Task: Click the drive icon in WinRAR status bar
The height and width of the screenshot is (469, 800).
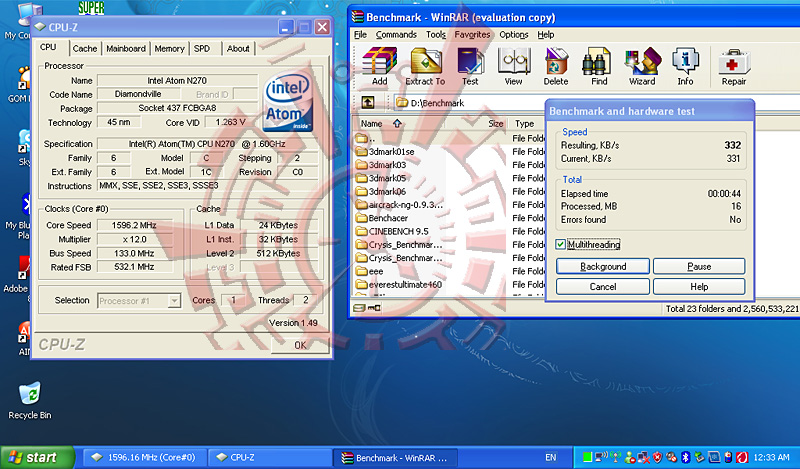Action: coord(359,308)
